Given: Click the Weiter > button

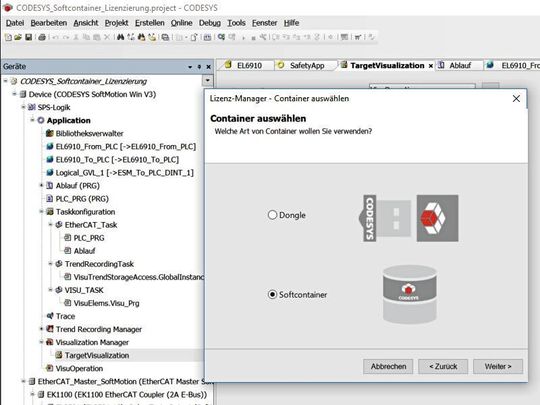Looking at the screenshot, I should [x=498, y=366].
